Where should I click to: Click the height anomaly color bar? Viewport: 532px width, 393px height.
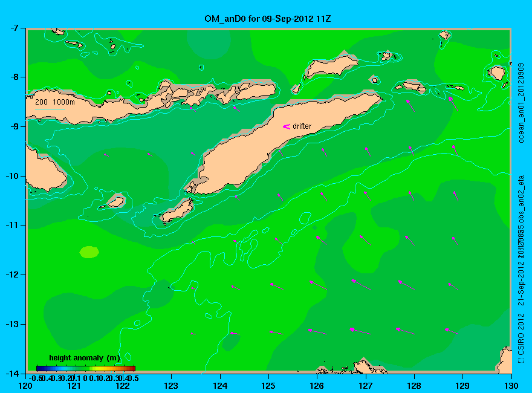86,368
